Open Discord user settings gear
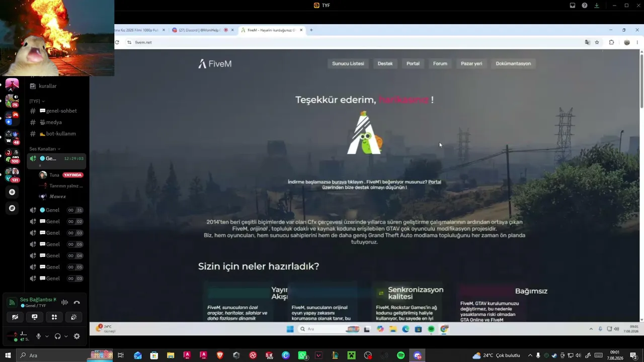 (x=77, y=336)
